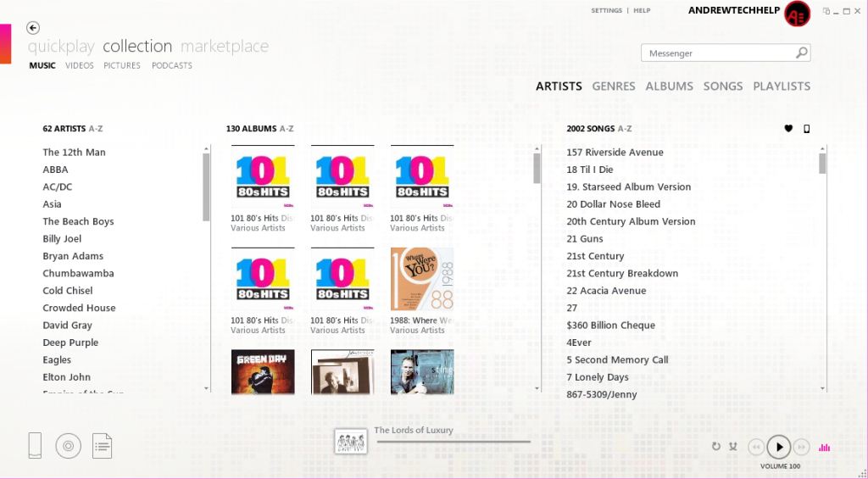Select artist AC/DC
The image size is (868, 479).
point(57,187)
